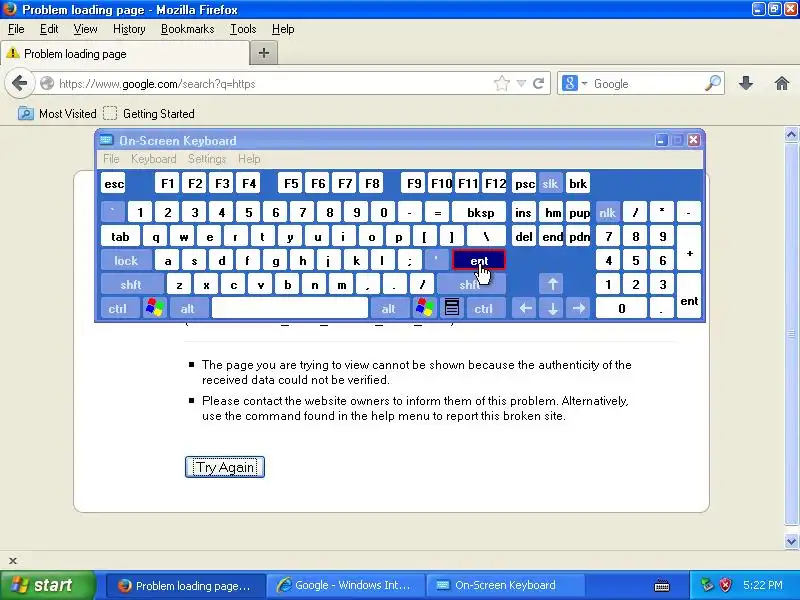Toggle the slk scroll lock key
Image resolution: width=800 pixels, height=600 pixels.
pos(550,184)
